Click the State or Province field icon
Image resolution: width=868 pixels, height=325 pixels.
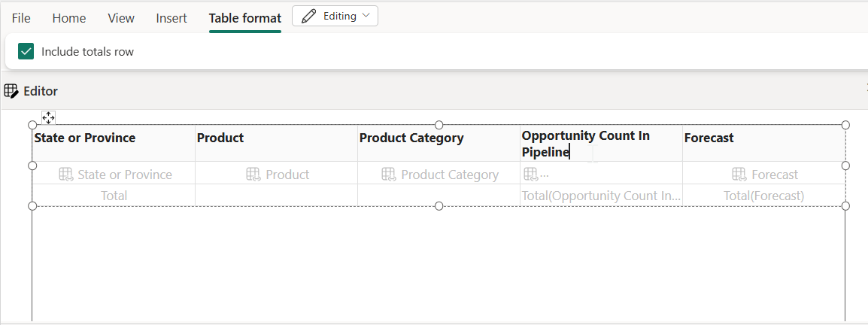(65, 175)
